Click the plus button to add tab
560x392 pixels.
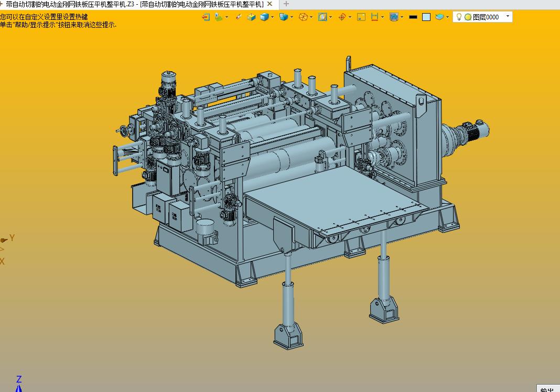pyautogui.click(x=286, y=4)
